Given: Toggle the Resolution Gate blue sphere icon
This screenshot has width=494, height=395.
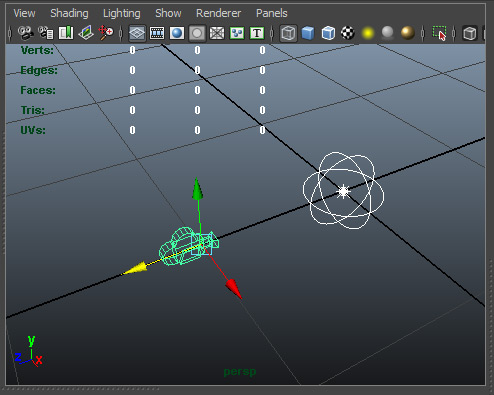Looking at the screenshot, I should [x=177, y=33].
